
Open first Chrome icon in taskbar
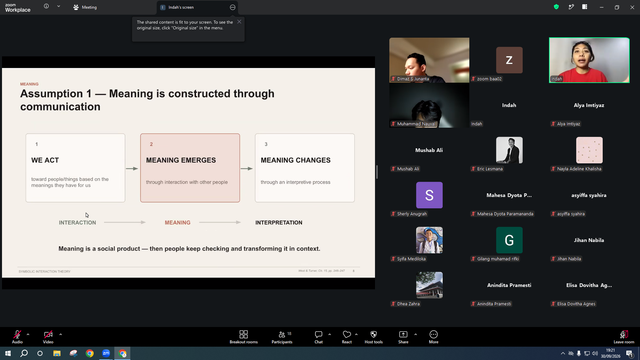coord(90,353)
